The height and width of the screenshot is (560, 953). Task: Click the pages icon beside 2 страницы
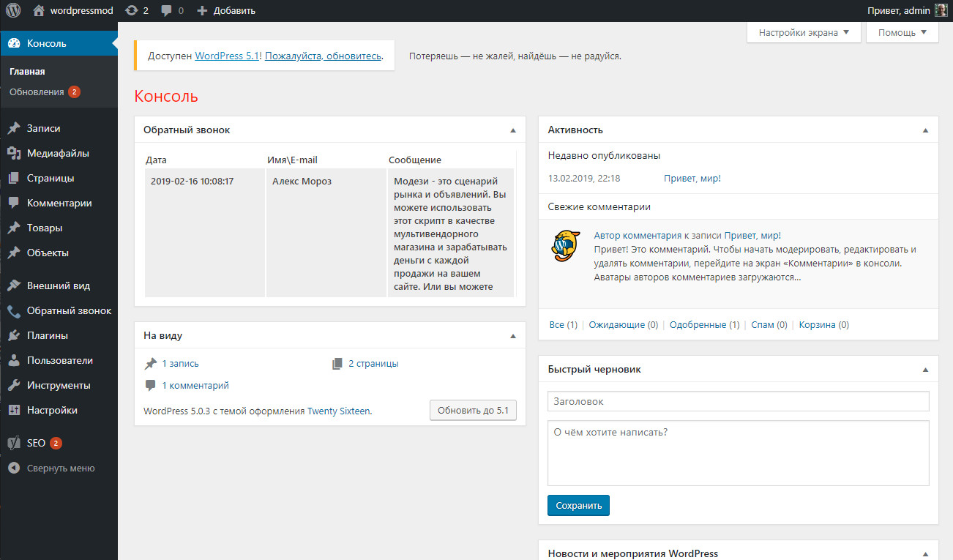click(x=337, y=363)
